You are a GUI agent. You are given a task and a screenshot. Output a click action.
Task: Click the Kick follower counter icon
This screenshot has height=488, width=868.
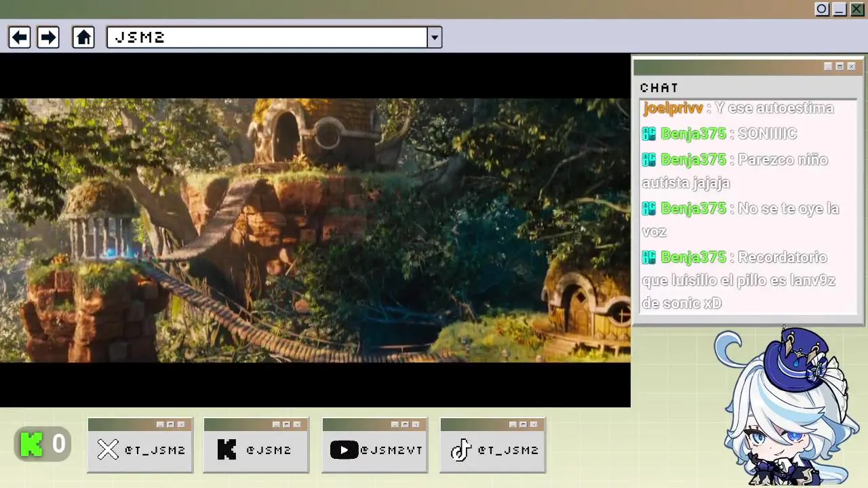click(31, 445)
